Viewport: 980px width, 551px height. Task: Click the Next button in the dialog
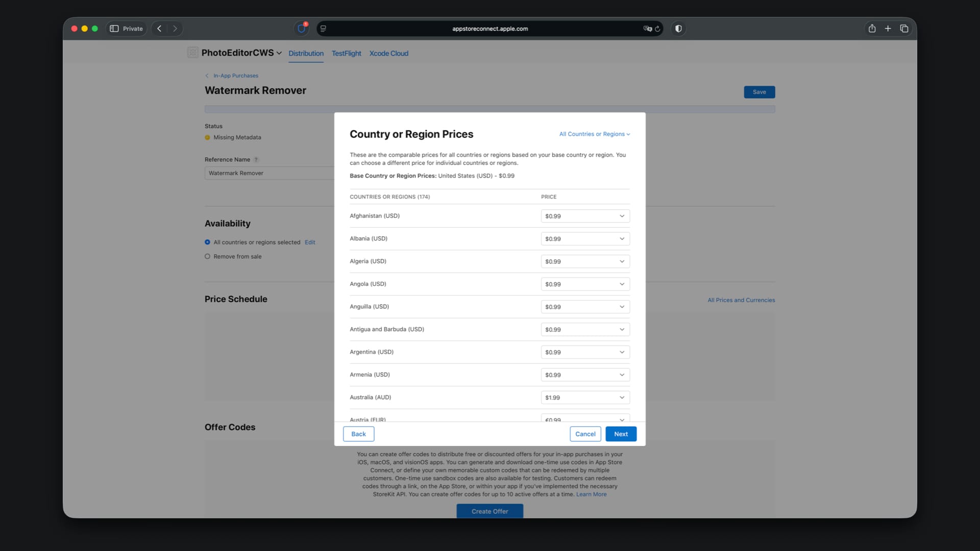point(621,434)
